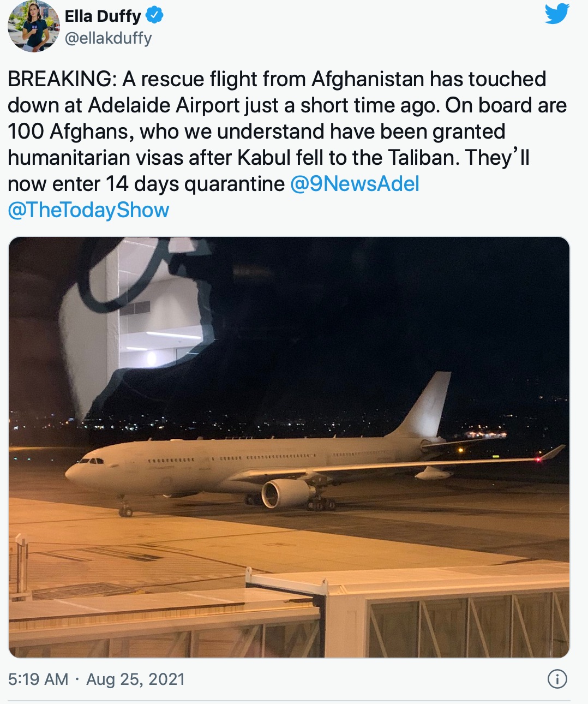Screen dimensions: 588x704
Task: Open the @9NewsAdel mention
Action: pyautogui.click(x=355, y=184)
